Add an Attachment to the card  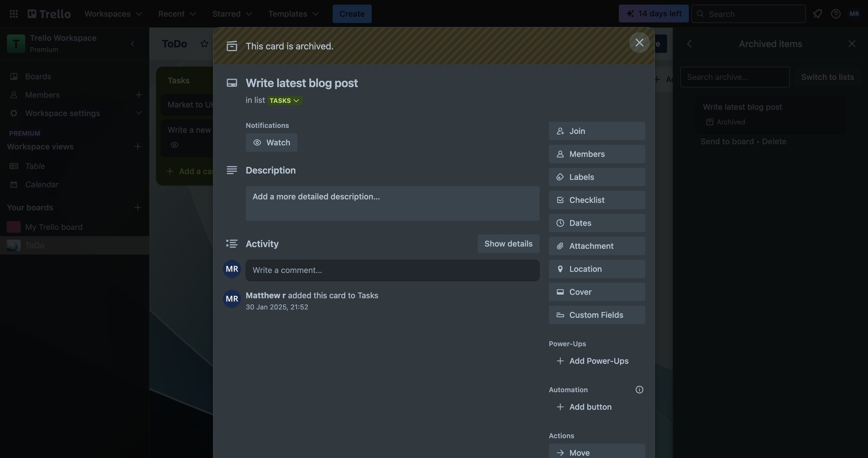(x=597, y=246)
